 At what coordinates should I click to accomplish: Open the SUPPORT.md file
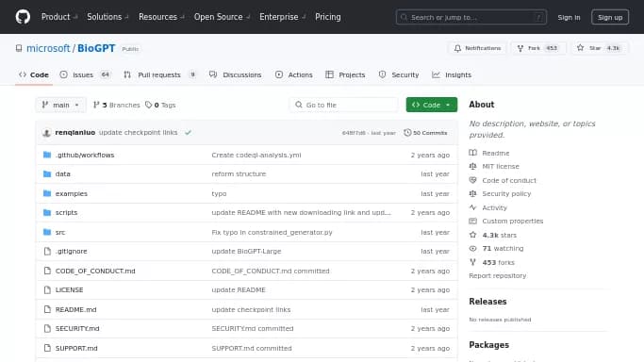pyautogui.click(x=76, y=348)
